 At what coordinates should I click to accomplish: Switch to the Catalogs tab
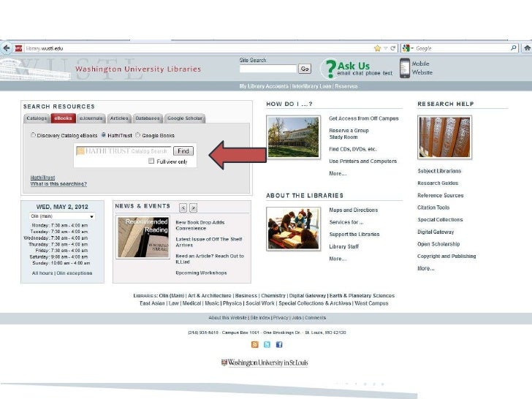(37, 118)
